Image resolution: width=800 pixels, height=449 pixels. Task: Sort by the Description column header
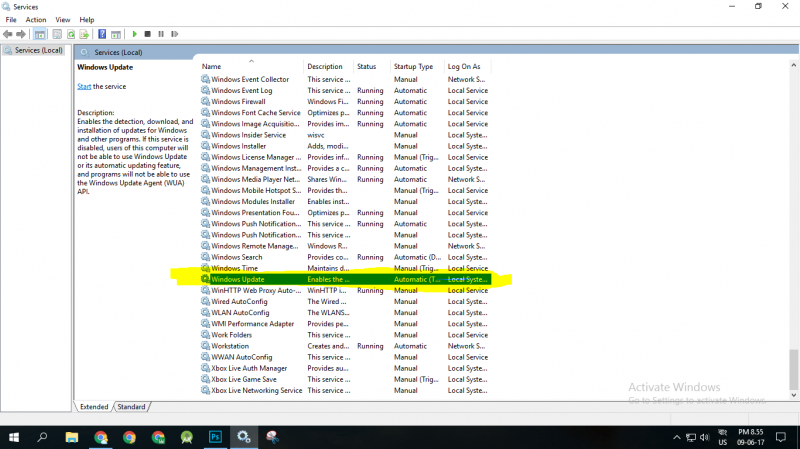pos(328,66)
